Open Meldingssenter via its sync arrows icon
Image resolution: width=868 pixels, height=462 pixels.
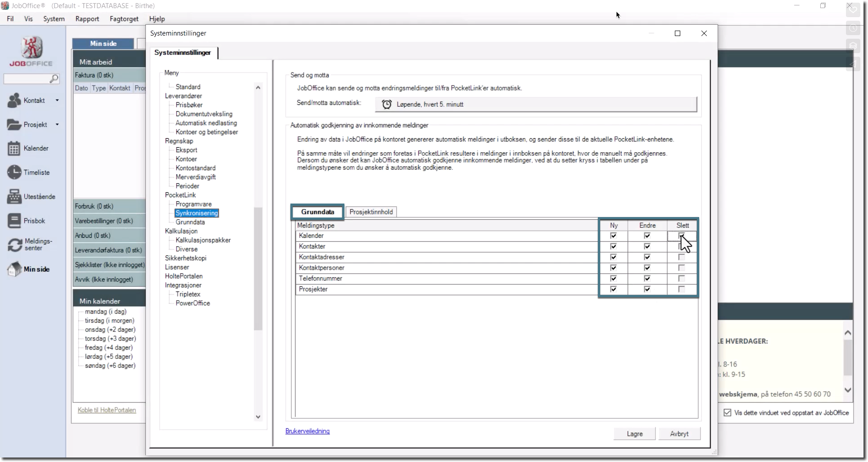pos(14,245)
